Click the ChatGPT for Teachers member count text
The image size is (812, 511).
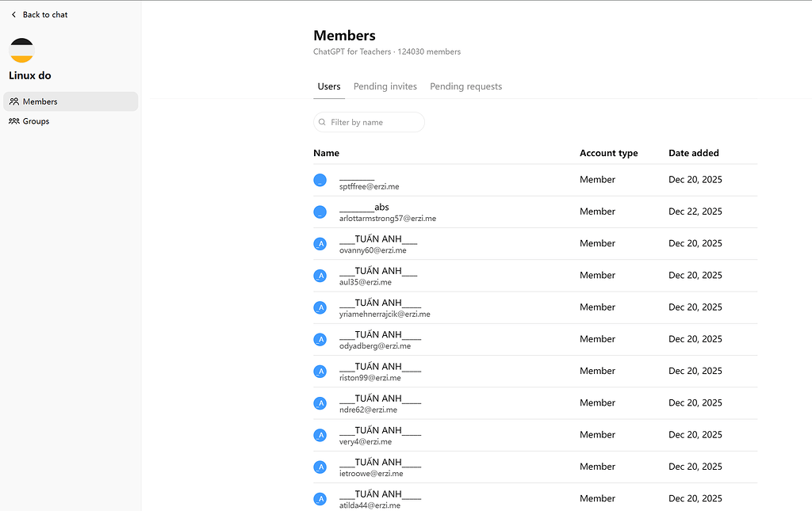387,51
